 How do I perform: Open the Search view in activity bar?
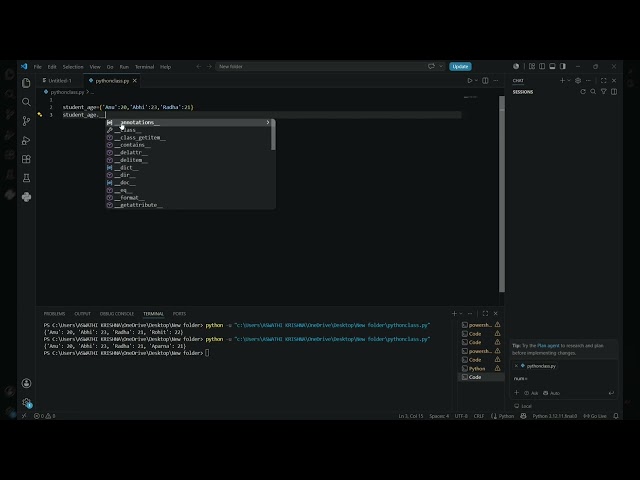27,102
